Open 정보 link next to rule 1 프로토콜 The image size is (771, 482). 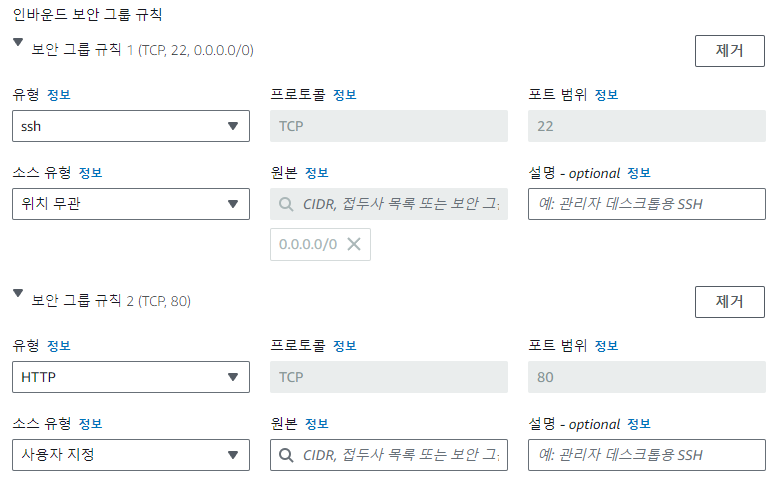coord(345,94)
